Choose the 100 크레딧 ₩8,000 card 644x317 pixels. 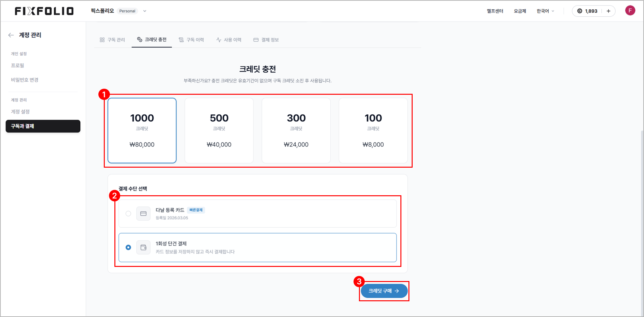pyautogui.click(x=373, y=130)
